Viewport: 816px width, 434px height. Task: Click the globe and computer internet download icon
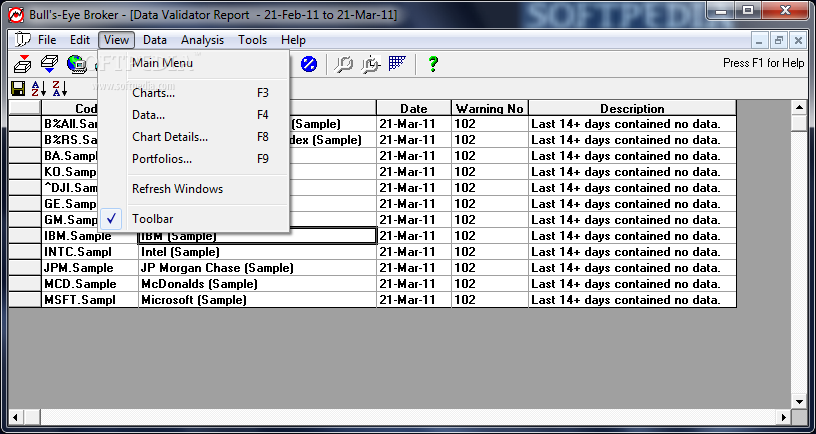[x=76, y=63]
